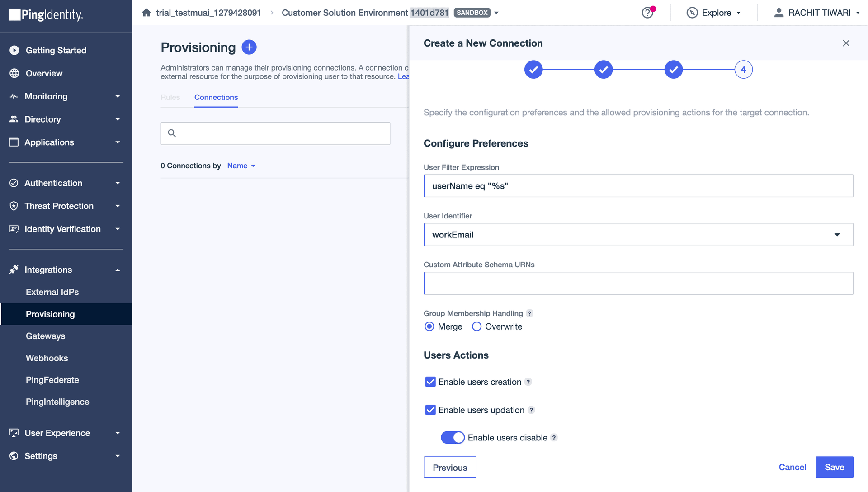The width and height of the screenshot is (868, 492).
Task: Select the Overview globe icon
Action: pos(14,73)
